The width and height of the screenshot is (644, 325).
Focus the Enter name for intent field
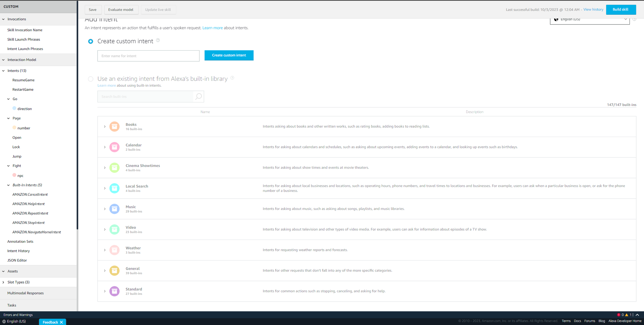(148, 56)
